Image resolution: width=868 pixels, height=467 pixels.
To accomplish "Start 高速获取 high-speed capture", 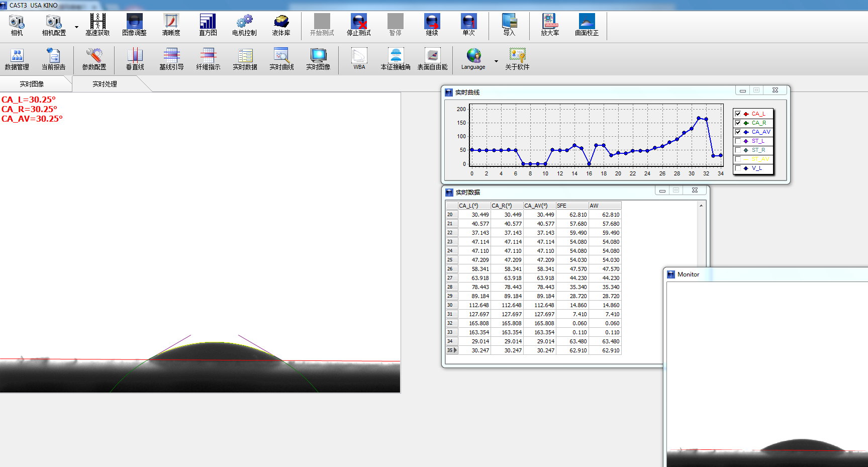I will (98, 25).
